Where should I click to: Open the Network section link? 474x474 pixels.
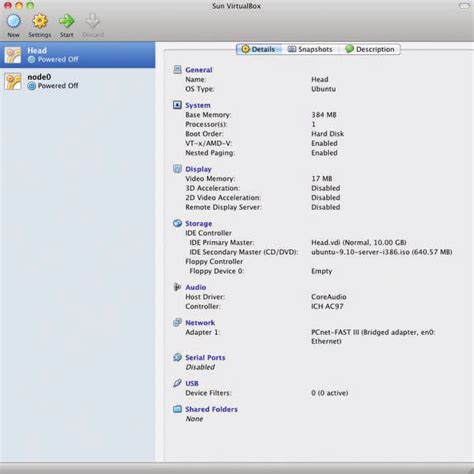200,323
